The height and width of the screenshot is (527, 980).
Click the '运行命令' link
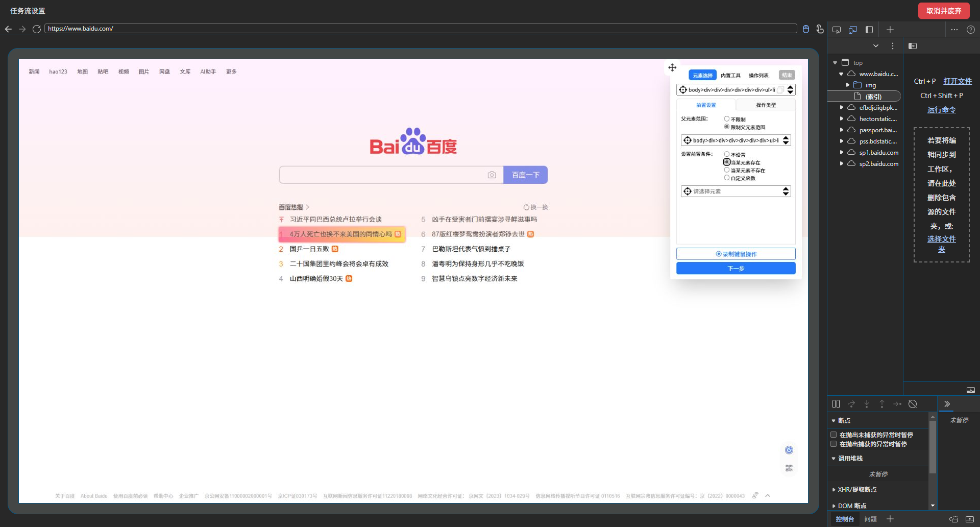tap(942, 110)
